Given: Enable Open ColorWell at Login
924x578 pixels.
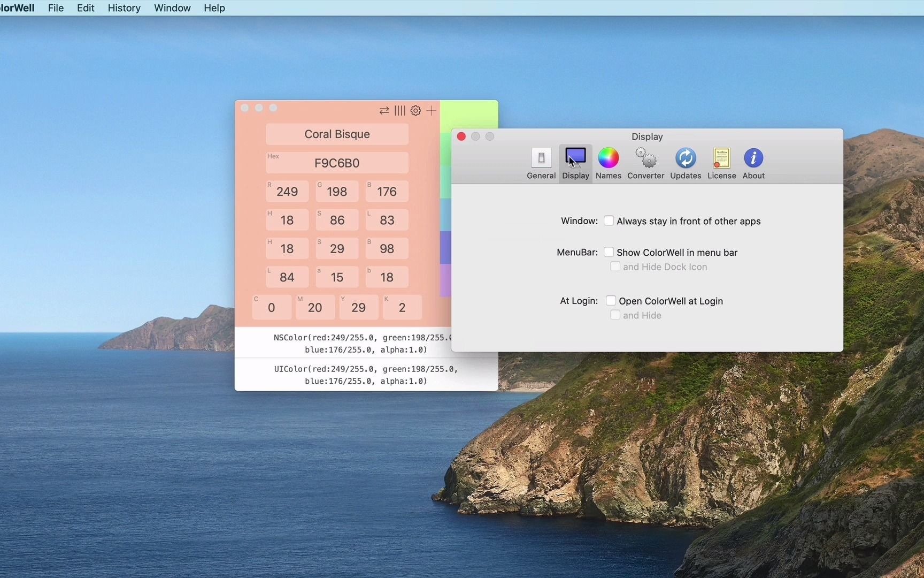Looking at the screenshot, I should 611,300.
